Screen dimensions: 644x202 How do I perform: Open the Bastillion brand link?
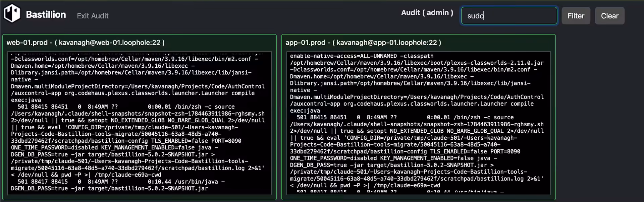point(46,15)
